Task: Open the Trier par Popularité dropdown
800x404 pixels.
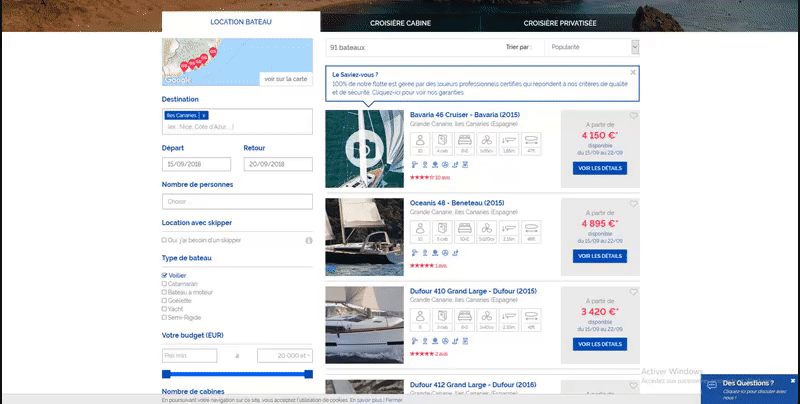Action: pos(592,47)
